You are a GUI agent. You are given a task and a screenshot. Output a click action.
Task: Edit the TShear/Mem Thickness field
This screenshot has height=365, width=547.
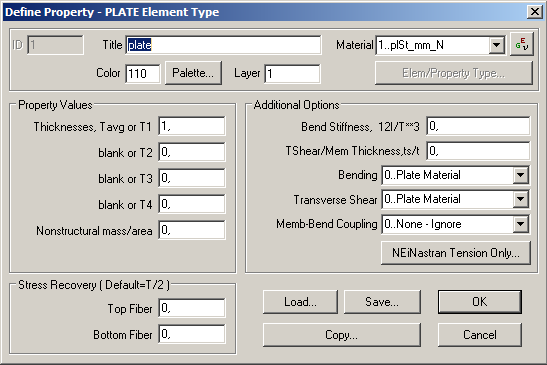point(478,151)
